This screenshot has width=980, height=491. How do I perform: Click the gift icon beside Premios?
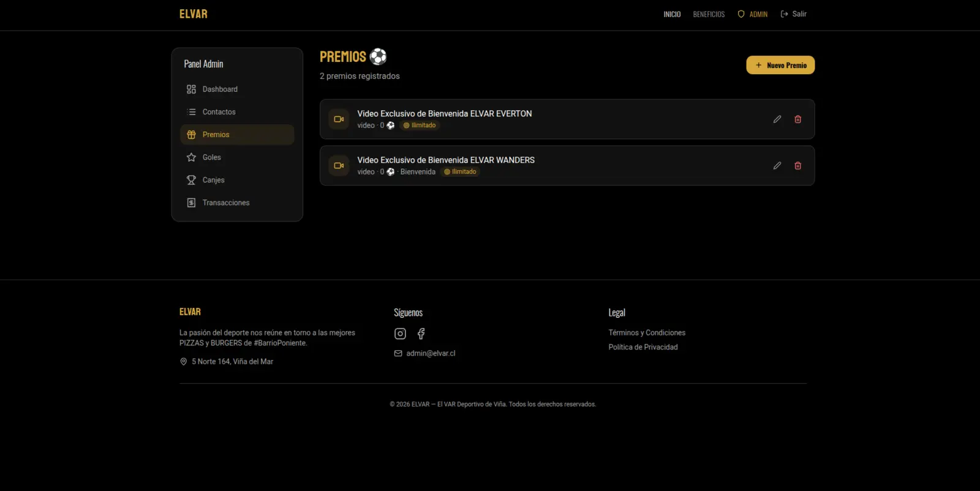(x=191, y=135)
